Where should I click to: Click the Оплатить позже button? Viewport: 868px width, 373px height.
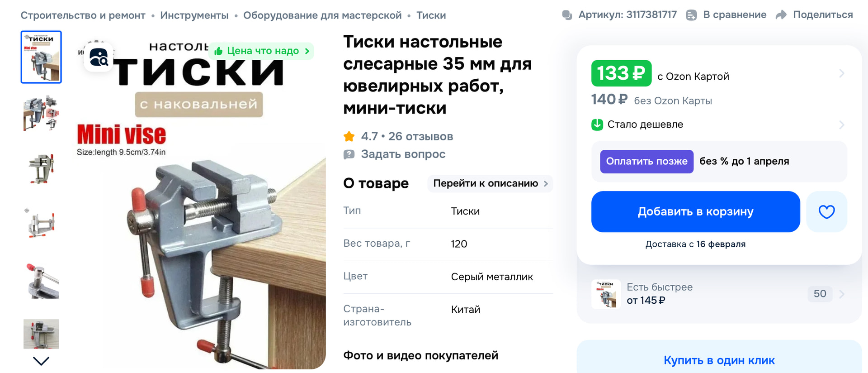(646, 162)
